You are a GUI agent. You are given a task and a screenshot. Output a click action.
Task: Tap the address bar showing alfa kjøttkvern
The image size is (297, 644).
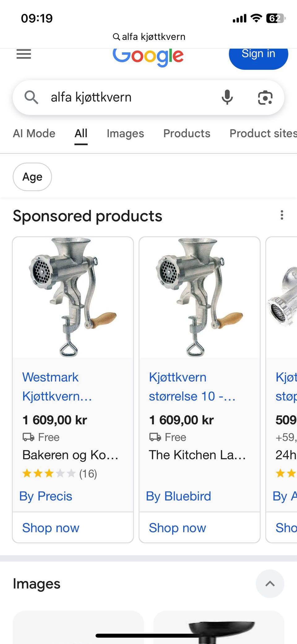149,37
